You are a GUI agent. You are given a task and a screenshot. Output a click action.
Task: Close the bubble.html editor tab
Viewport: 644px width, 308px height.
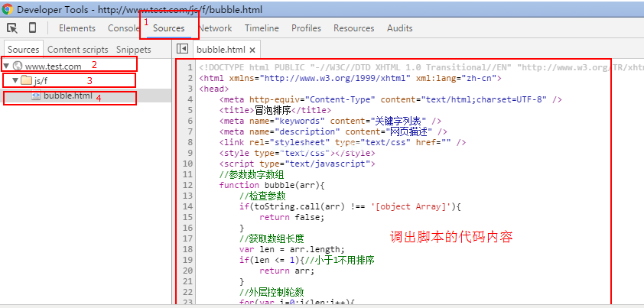pyautogui.click(x=252, y=50)
